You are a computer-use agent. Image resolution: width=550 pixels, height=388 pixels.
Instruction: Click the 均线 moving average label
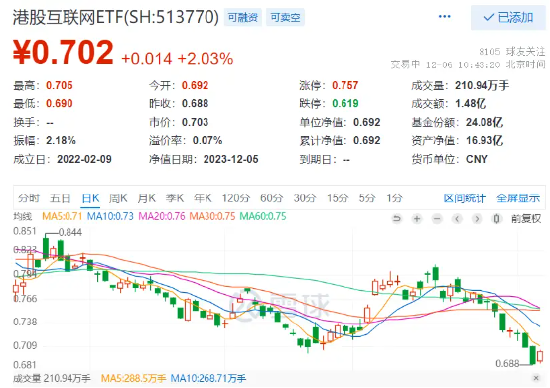(23, 216)
